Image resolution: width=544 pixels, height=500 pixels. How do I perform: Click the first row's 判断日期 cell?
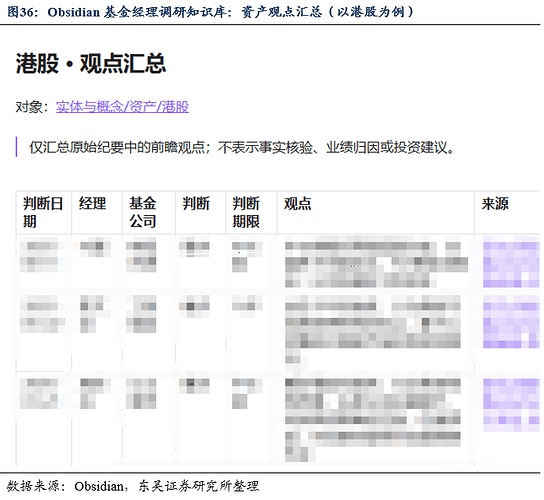(x=43, y=257)
